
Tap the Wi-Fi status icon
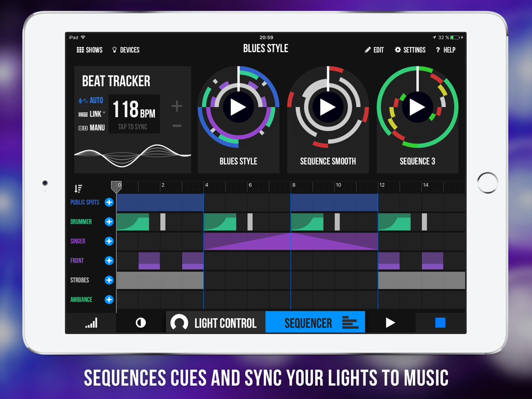point(83,37)
